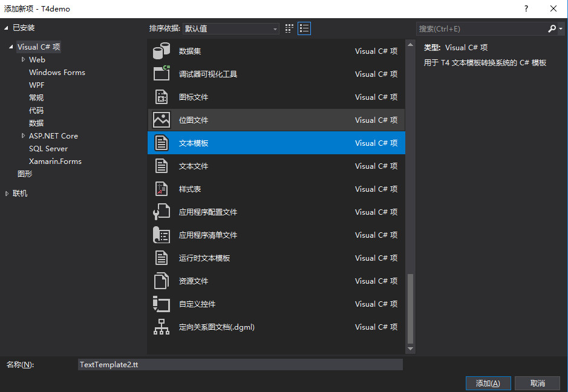Select Web category label
568x392 pixels.
(x=37, y=59)
